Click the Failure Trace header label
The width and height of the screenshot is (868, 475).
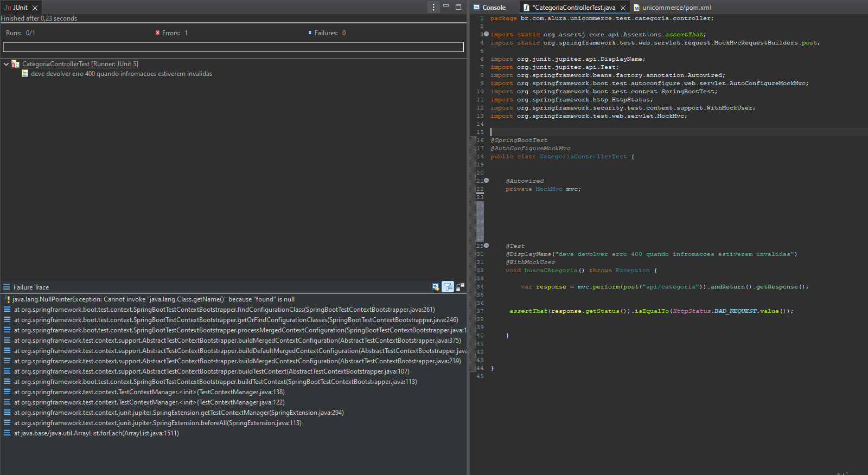pos(31,287)
